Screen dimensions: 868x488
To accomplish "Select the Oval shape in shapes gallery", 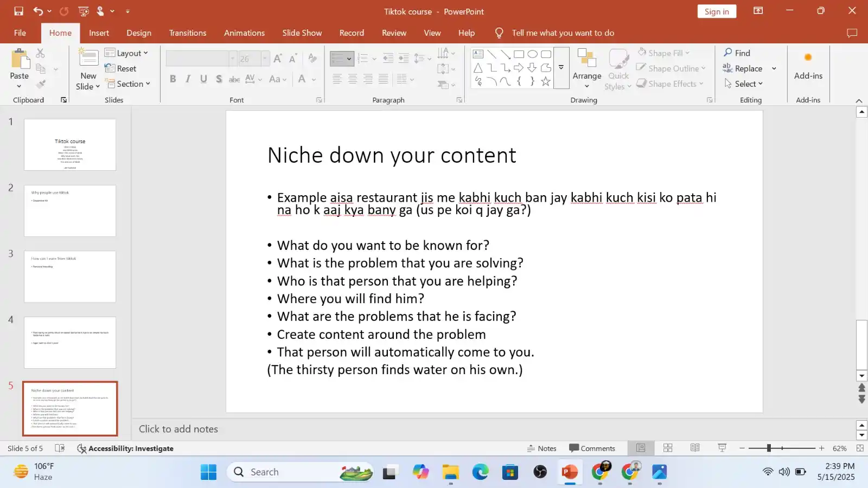I will point(533,54).
